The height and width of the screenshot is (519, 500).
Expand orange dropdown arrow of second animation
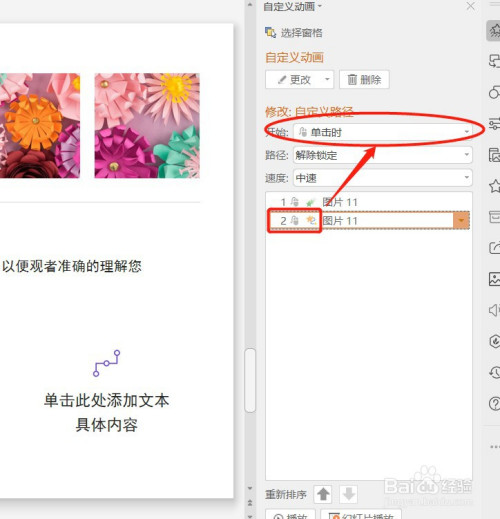coord(461,220)
